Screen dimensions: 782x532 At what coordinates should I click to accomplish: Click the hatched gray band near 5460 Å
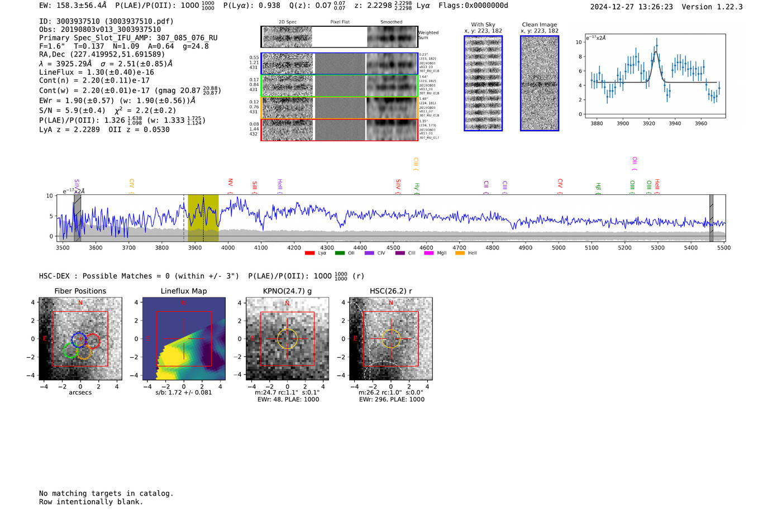tap(711, 218)
